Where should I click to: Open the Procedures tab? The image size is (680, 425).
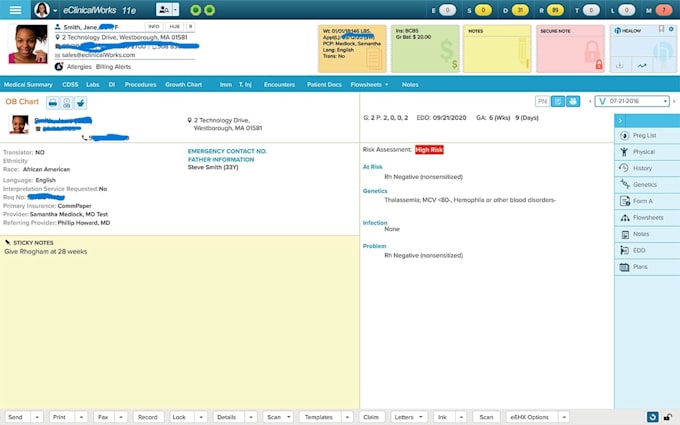pyautogui.click(x=141, y=85)
